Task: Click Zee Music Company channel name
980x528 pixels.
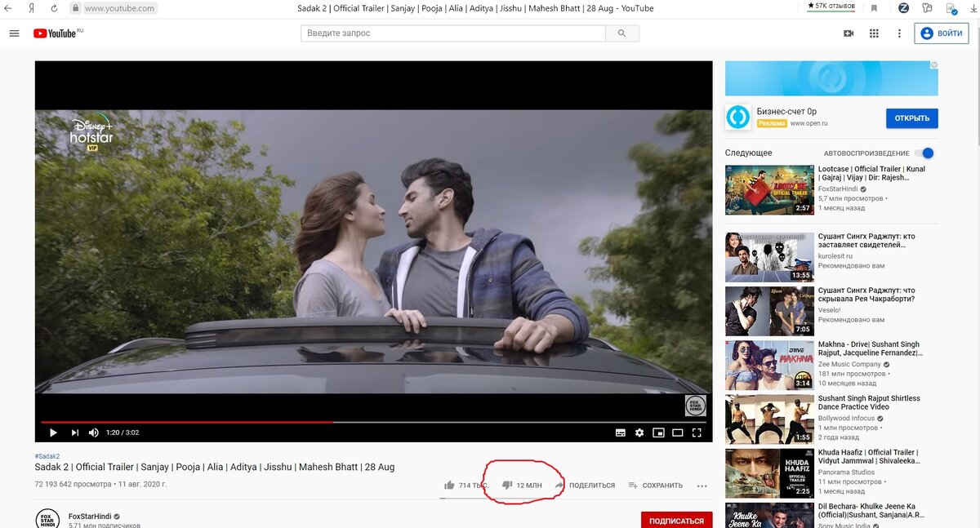Action: point(849,364)
